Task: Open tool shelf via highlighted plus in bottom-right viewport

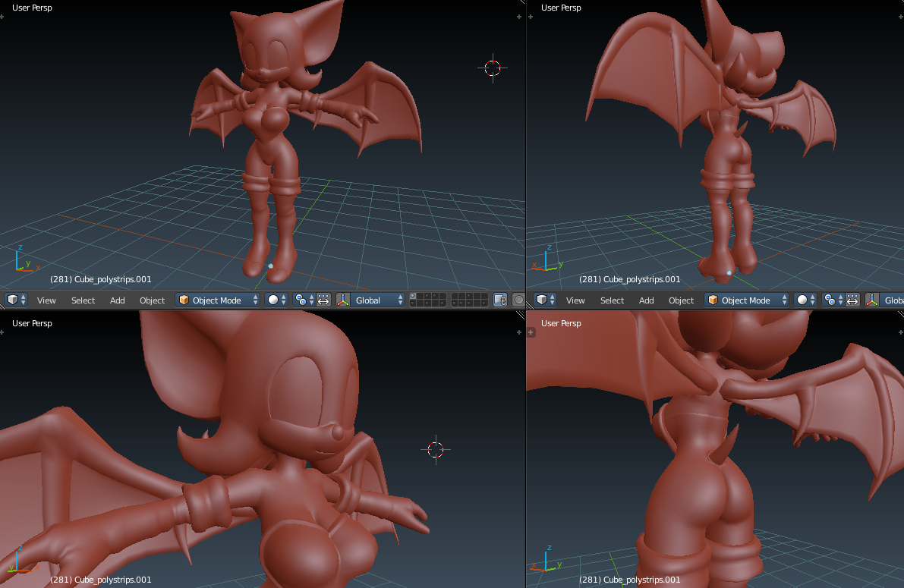Action: [x=531, y=332]
